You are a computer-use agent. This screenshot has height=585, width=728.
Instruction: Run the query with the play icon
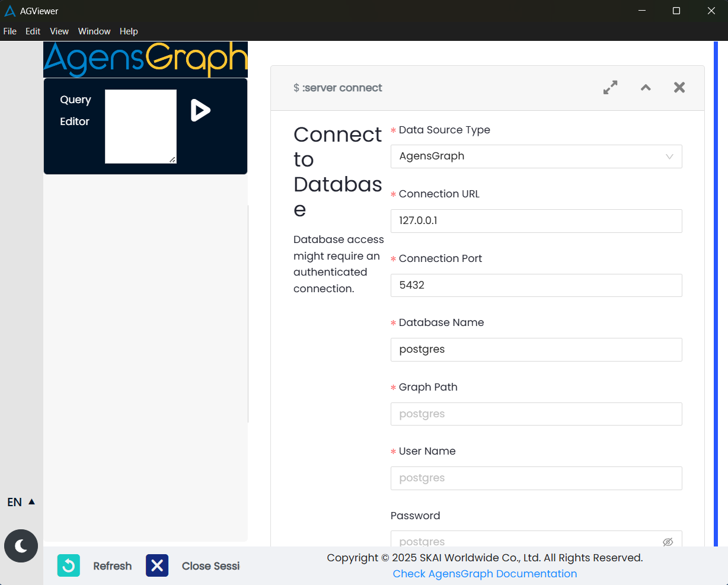coord(200,110)
